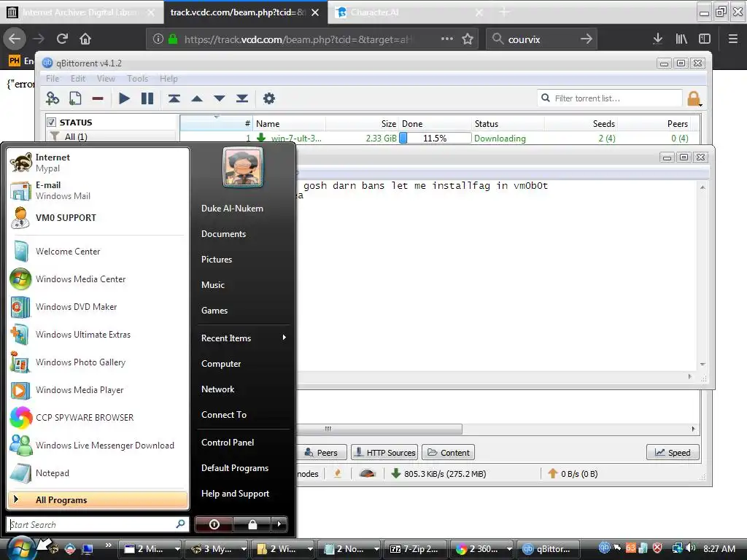
Task: Click upload speed 0 B/s status
Action: tap(573, 474)
